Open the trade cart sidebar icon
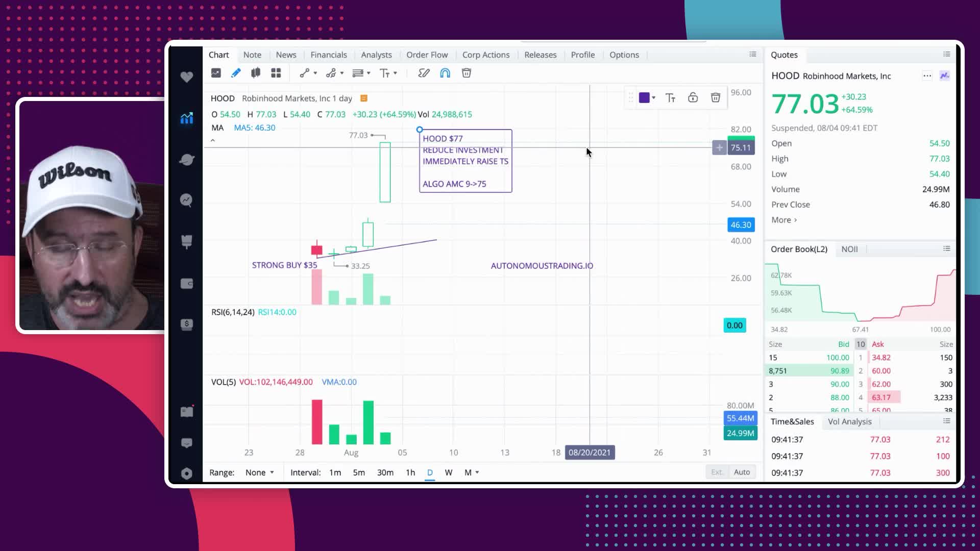Screen dimensions: 980x551 coord(186,241)
